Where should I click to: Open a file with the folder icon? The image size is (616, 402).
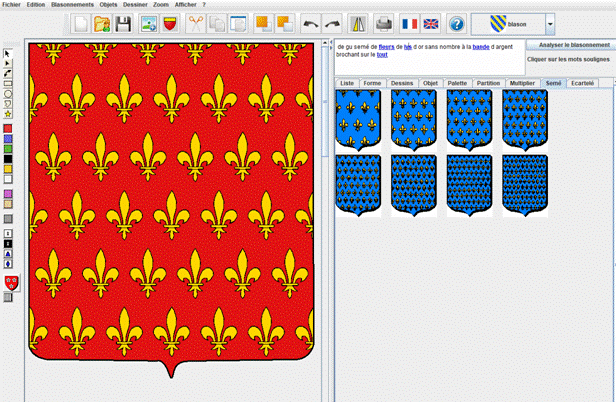pos(104,23)
